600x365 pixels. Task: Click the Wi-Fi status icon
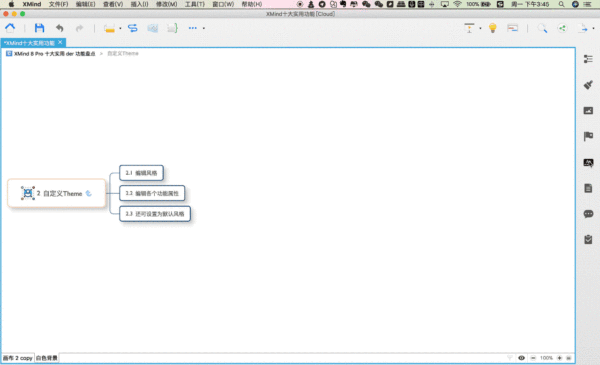[457, 4]
